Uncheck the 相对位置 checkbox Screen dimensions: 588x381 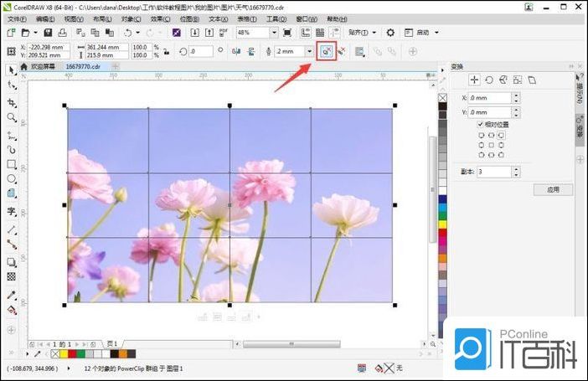pos(480,124)
